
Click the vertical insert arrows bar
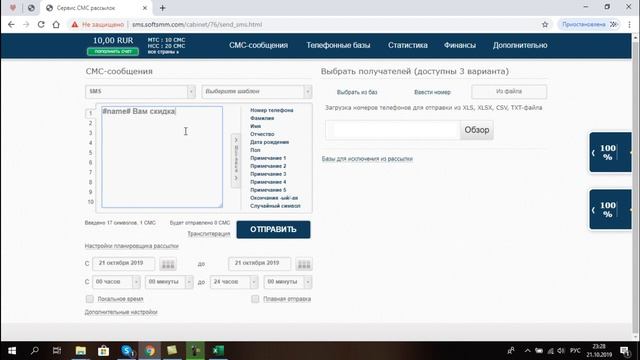(236, 160)
